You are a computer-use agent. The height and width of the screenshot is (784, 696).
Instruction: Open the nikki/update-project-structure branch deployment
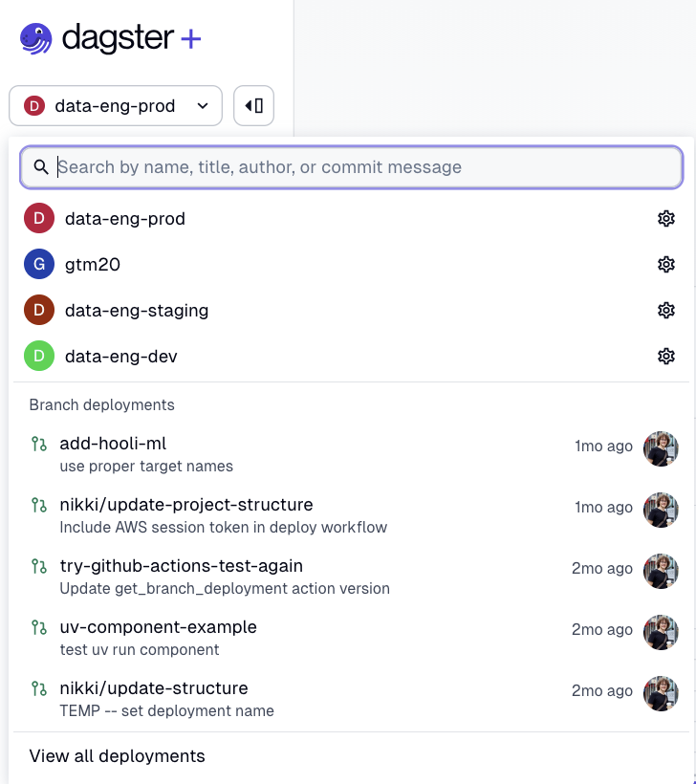[186, 505]
